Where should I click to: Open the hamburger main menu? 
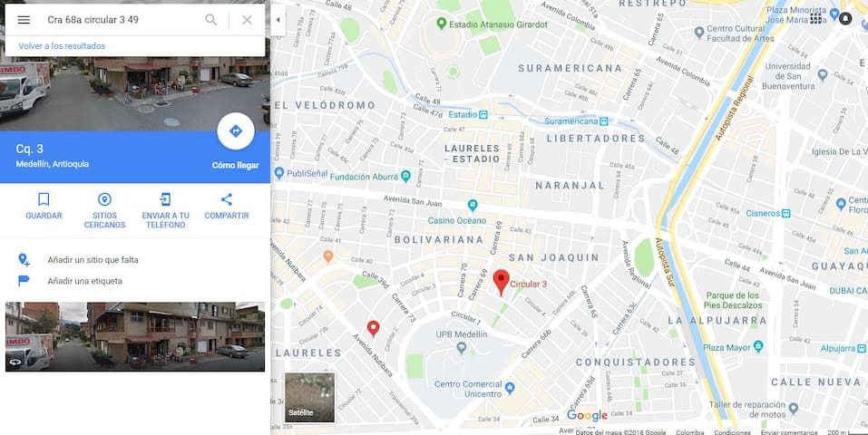click(x=24, y=20)
